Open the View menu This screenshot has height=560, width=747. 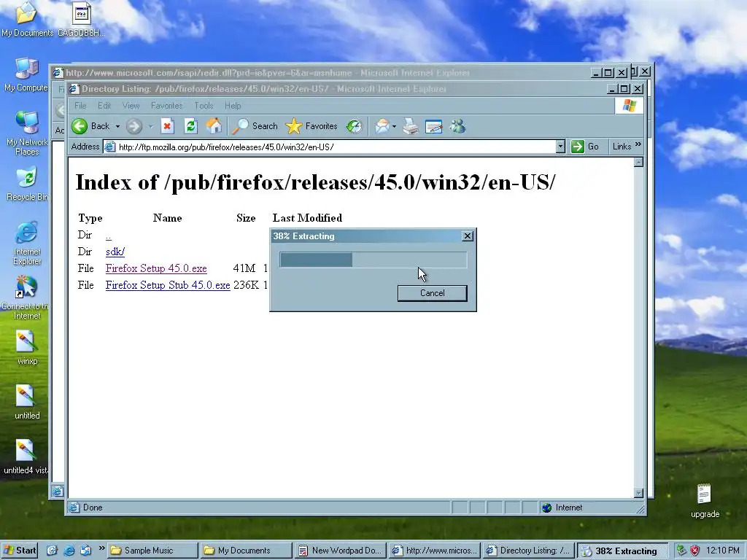click(131, 106)
